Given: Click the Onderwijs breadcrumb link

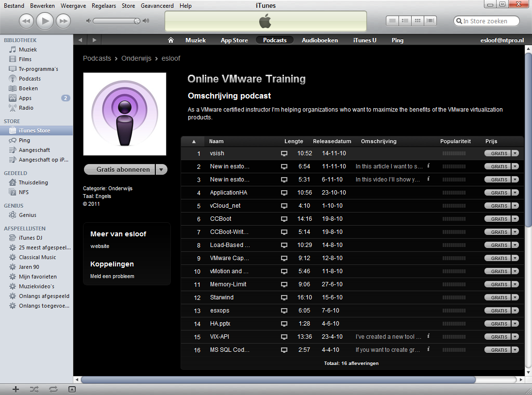Looking at the screenshot, I should [x=136, y=58].
